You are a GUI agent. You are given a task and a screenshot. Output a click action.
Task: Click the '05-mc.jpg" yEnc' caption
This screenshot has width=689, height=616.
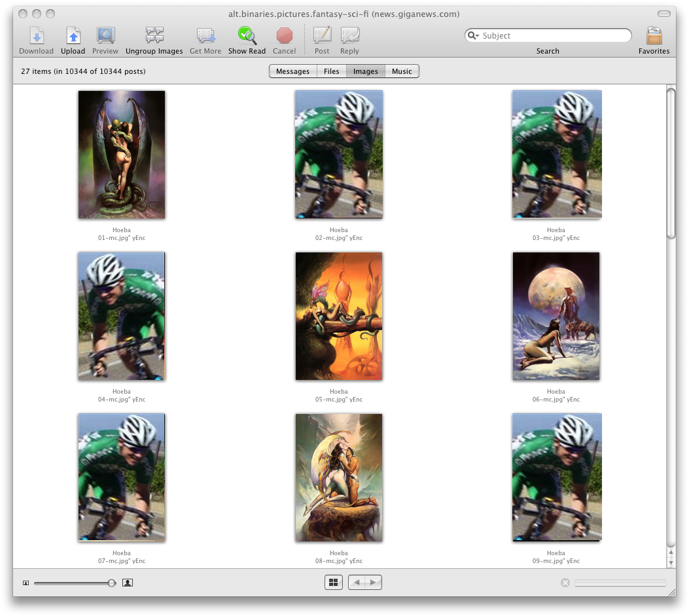pyautogui.click(x=339, y=400)
